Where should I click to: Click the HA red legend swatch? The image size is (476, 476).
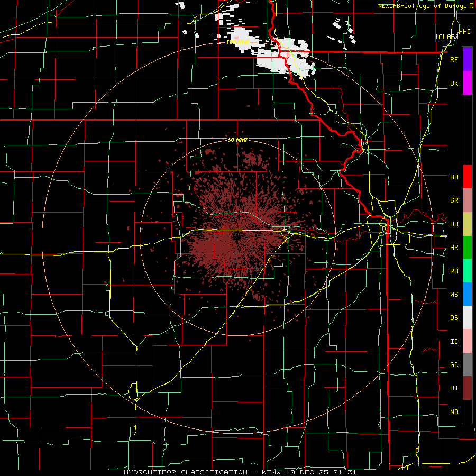pos(467,177)
